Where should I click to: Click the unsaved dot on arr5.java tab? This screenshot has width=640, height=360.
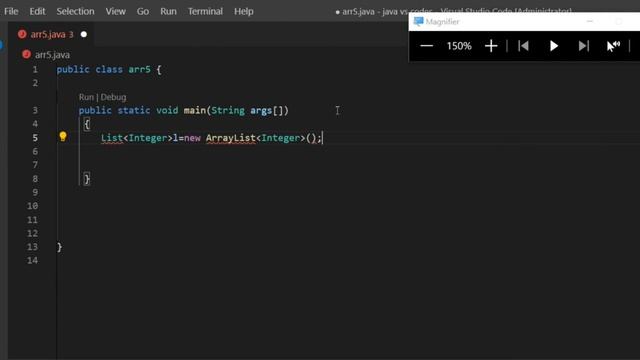pyautogui.click(x=84, y=34)
